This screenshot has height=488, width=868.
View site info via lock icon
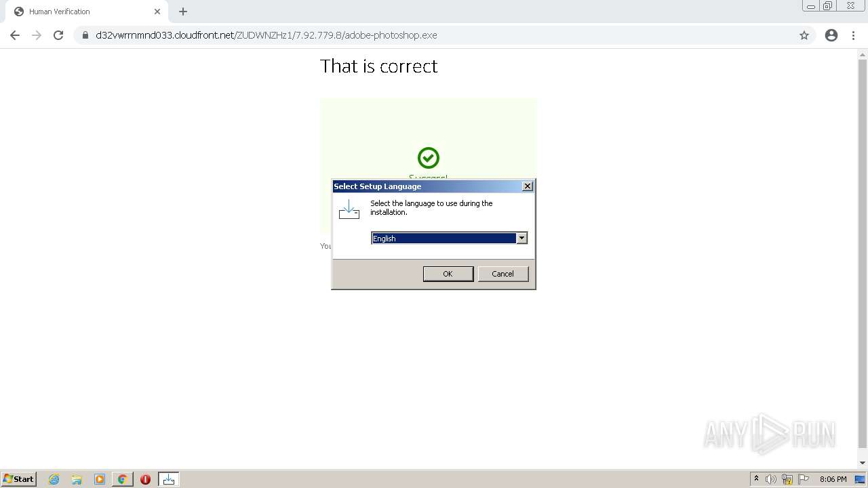coord(85,35)
